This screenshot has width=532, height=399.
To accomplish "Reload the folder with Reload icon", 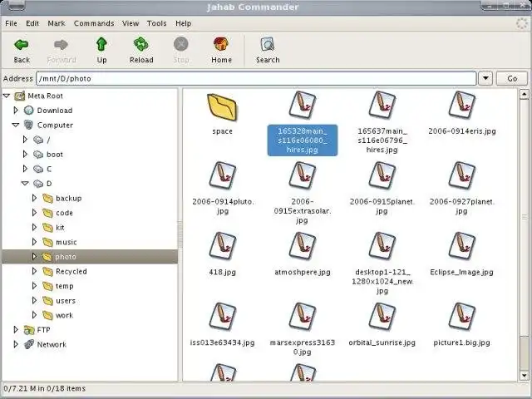I will [141, 44].
